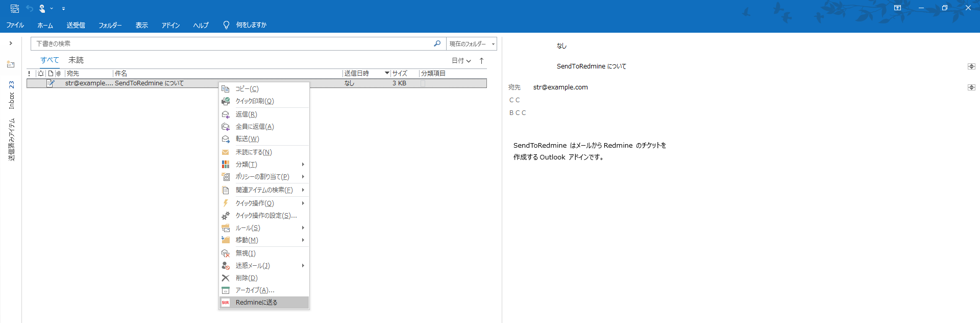Mark message with 未読にする(N)
The width and height of the screenshot is (980, 323).
click(264, 152)
